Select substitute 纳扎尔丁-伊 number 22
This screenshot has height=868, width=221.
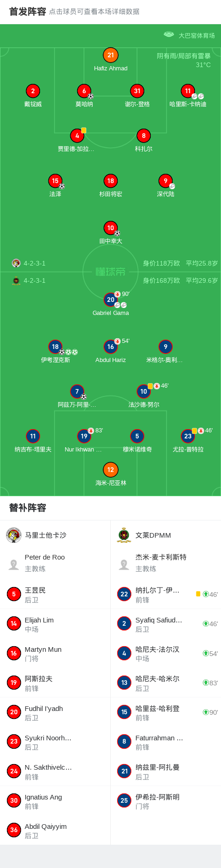pos(166,595)
